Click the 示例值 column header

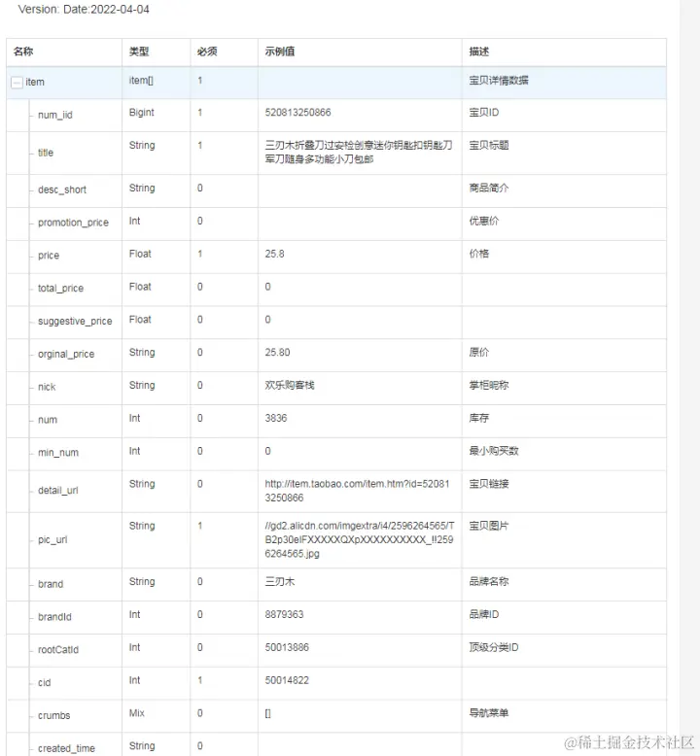[x=280, y=52]
